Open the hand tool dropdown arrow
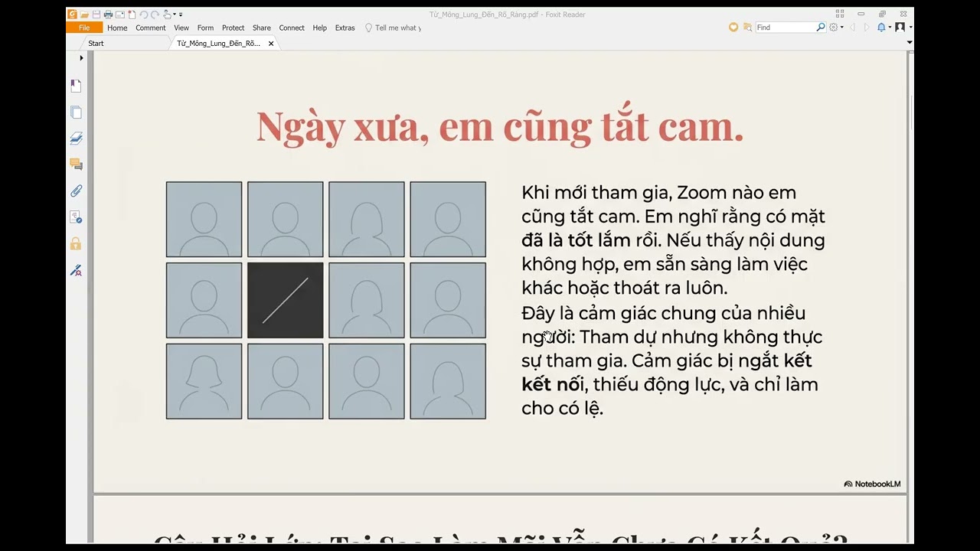This screenshot has height=551, width=980. pyautogui.click(x=175, y=15)
